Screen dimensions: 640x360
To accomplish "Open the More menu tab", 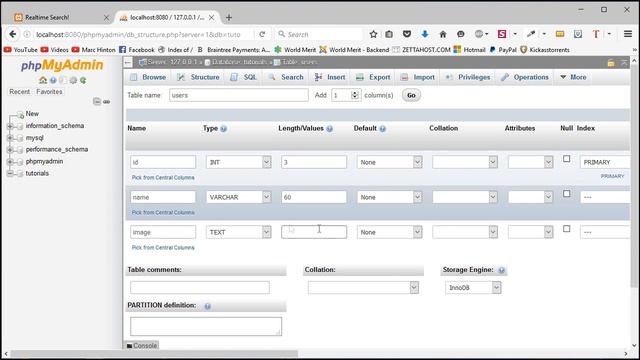I will coord(573,77).
